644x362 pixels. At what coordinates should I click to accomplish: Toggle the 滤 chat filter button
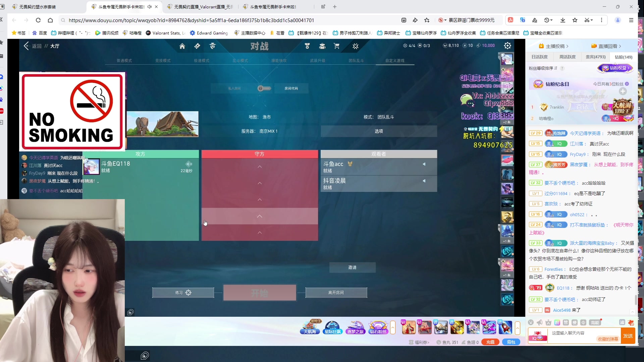pyautogui.click(x=622, y=322)
